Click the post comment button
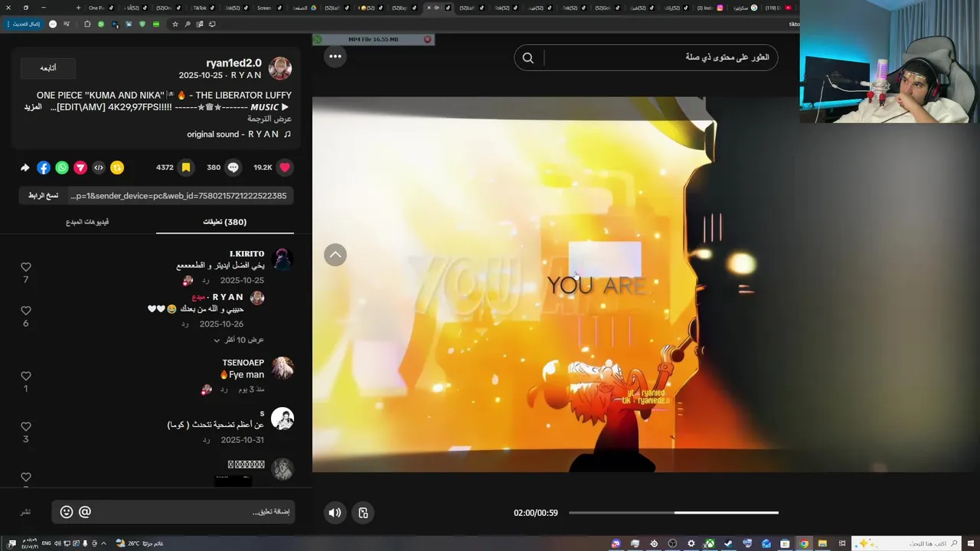The width and height of the screenshot is (980, 551). click(25, 512)
